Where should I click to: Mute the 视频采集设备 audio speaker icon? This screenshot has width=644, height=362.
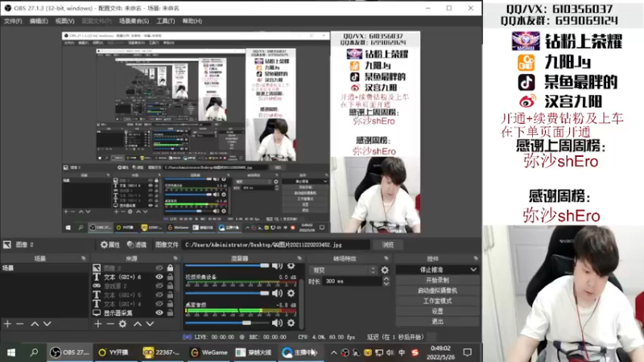[277, 293]
